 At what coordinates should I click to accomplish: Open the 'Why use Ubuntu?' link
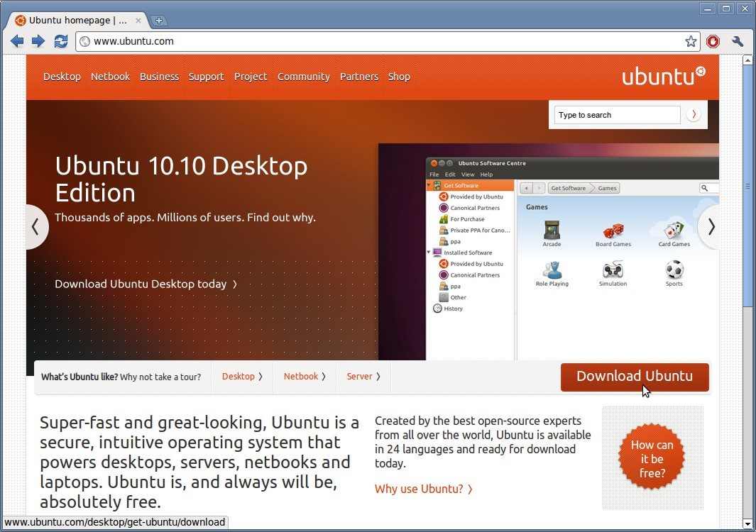(x=423, y=489)
